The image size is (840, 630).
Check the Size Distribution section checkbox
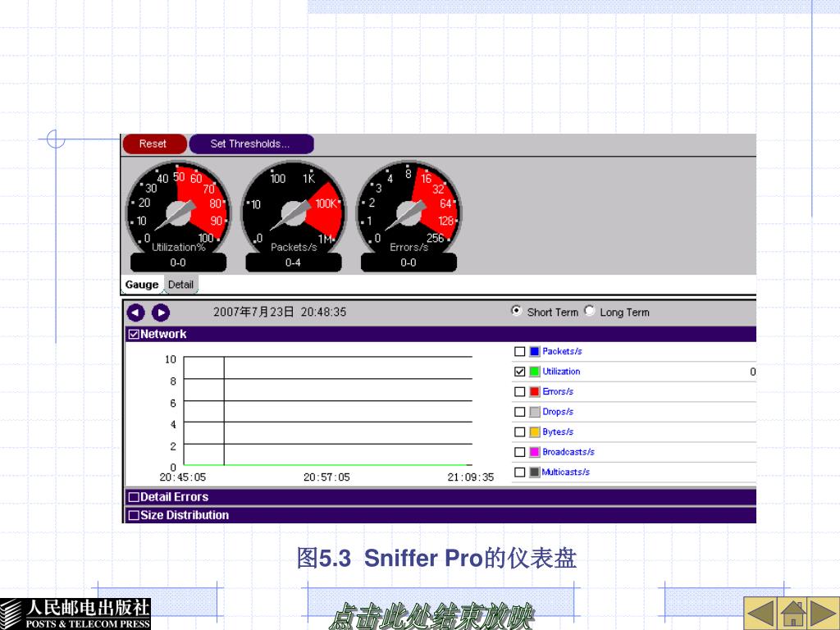click(x=134, y=515)
